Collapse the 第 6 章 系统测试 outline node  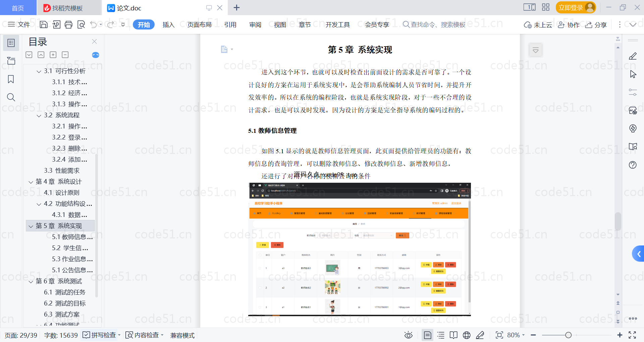pos(31,282)
